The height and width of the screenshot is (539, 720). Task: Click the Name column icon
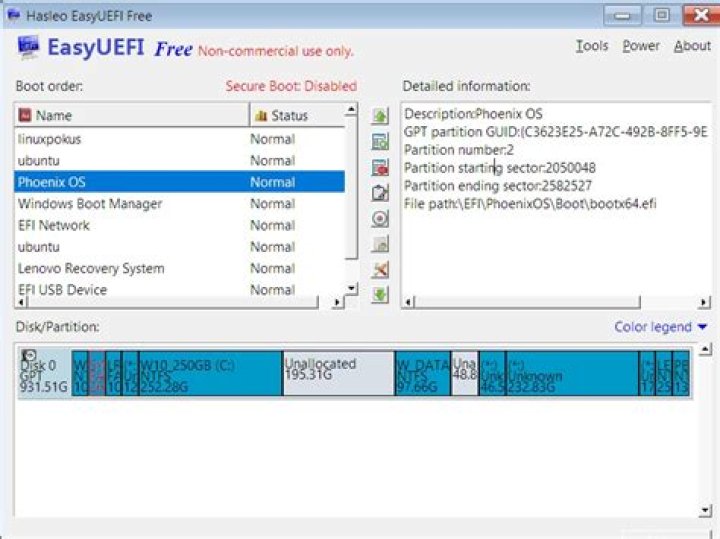point(25,115)
